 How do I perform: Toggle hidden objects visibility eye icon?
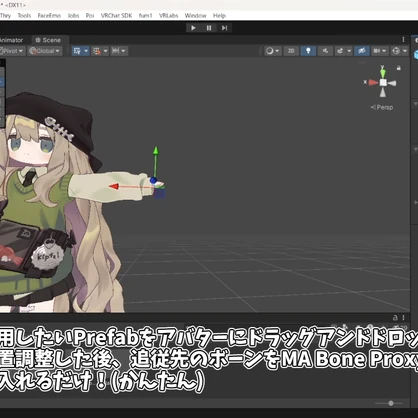tap(362, 51)
